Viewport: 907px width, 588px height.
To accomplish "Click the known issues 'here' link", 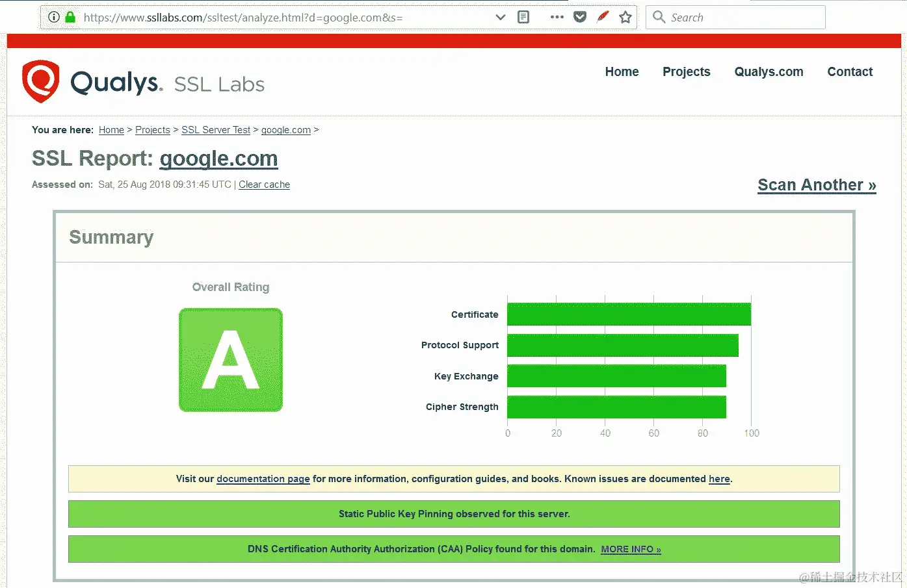I will tap(719, 479).
